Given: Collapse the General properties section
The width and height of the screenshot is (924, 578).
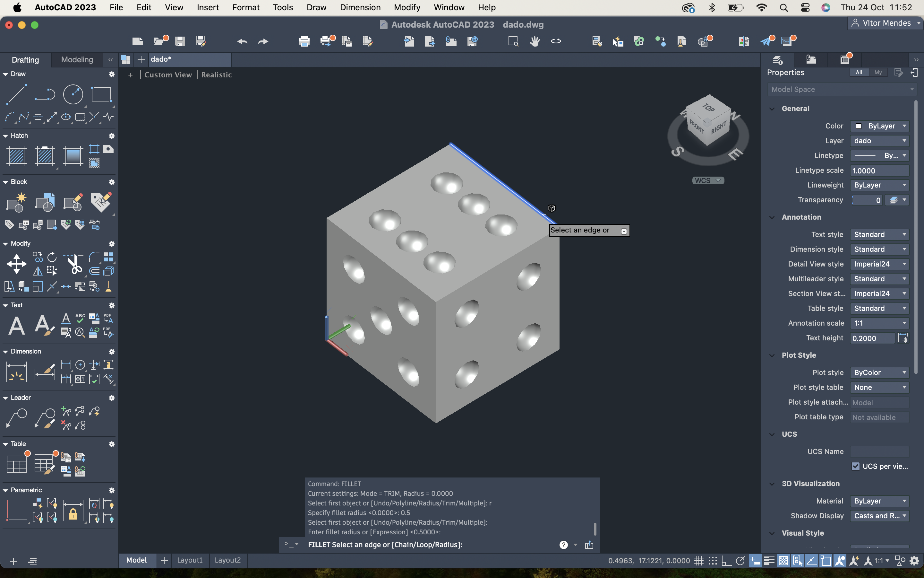Looking at the screenshot, I should (x=772, y=109).
